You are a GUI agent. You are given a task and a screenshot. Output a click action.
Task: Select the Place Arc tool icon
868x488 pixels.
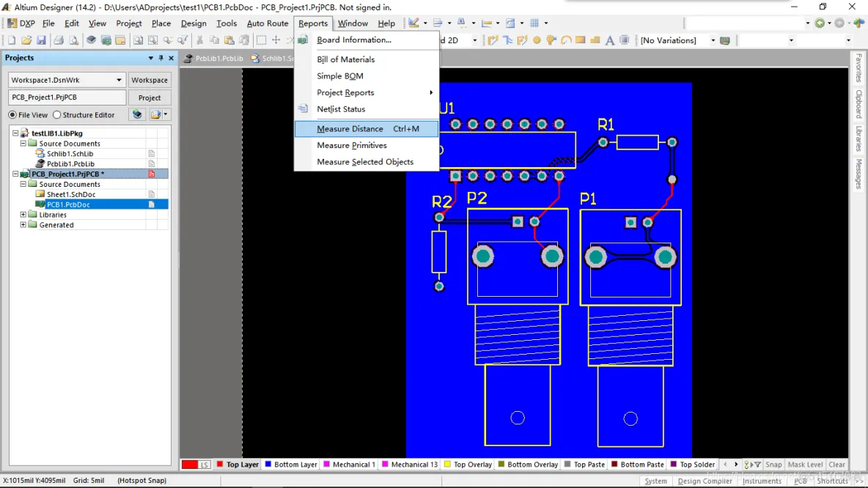point(566,40)
